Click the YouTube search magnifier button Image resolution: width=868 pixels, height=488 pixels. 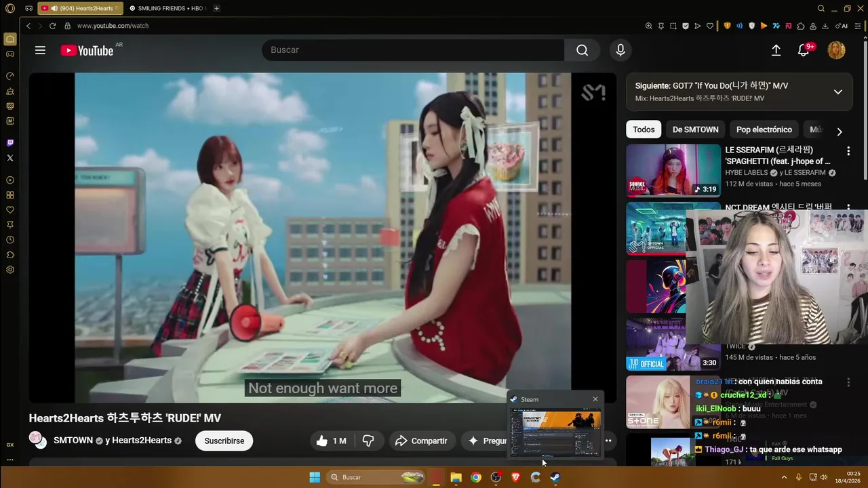pyautogui.click(x=582, y=50)
